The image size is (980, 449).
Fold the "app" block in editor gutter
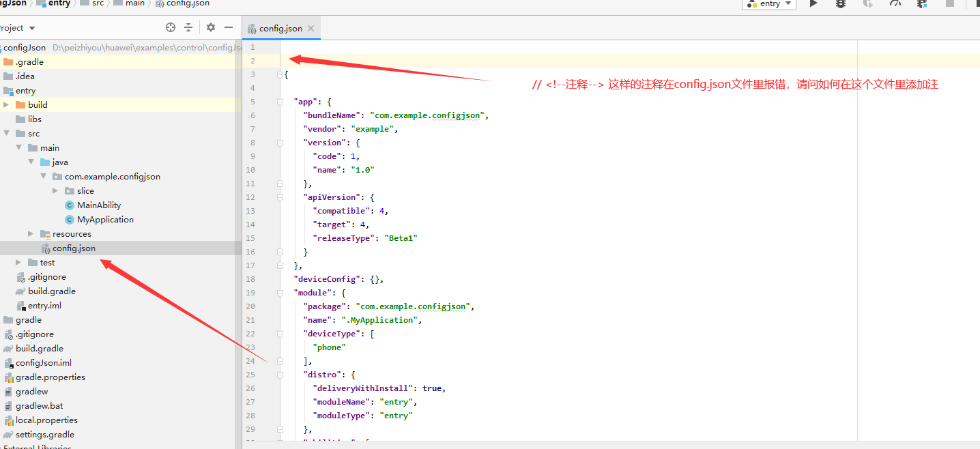[x=280, y=102]
